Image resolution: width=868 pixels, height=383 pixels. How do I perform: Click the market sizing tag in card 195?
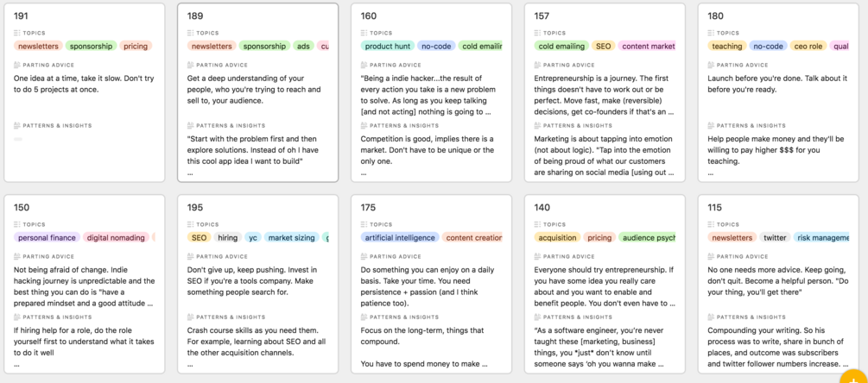[291, 238]
